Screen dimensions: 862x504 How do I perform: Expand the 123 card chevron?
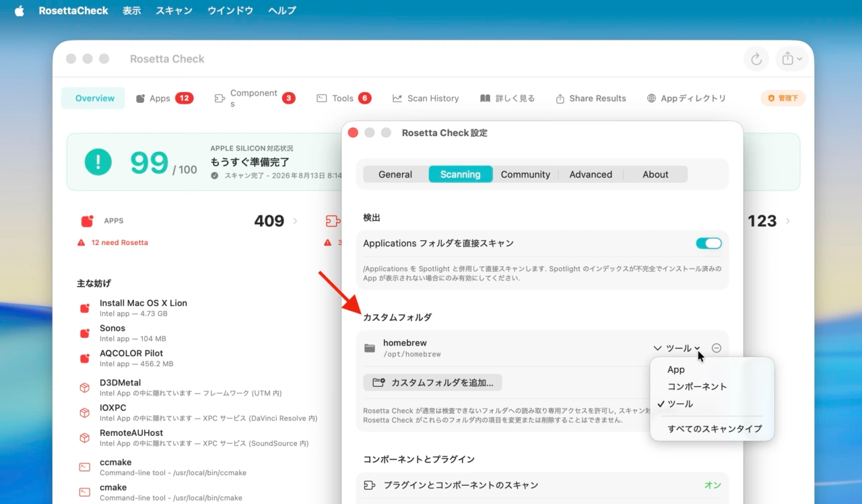tap(788, 221)
